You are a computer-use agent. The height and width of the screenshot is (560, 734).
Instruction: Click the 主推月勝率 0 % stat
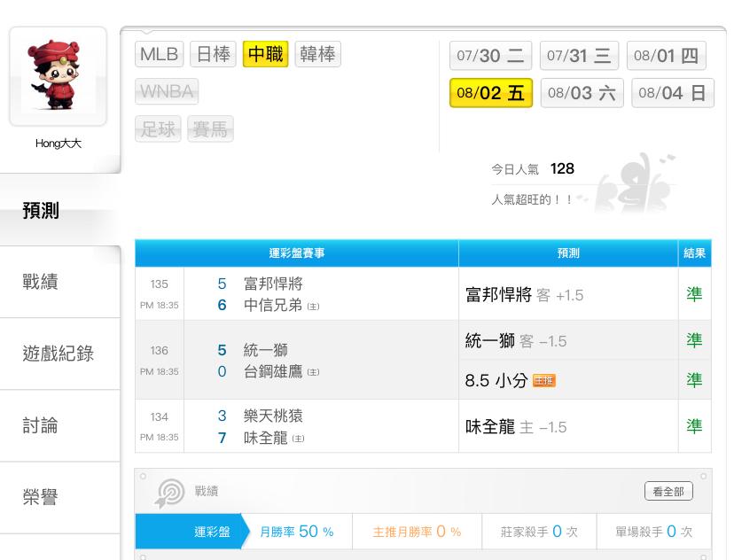(417, 532)
